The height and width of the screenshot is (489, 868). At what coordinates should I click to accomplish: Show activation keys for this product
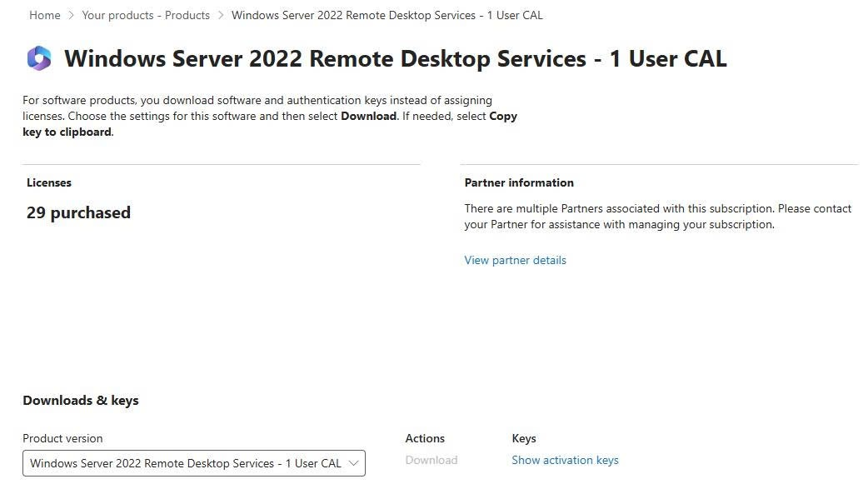pyautogui.click(x=565, y=460)
